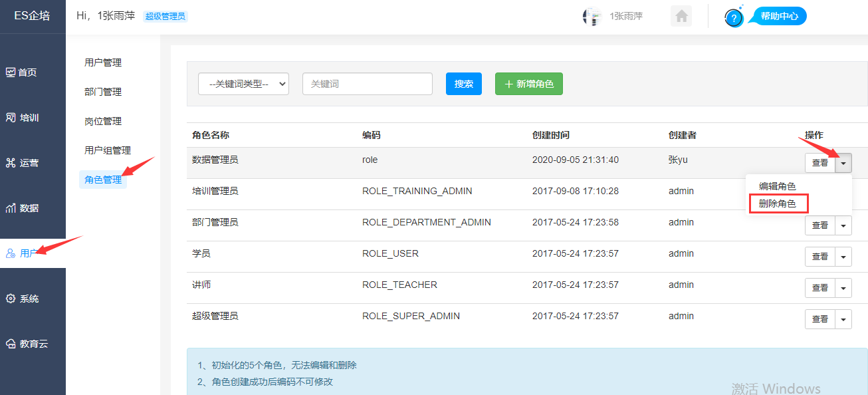Viewport: 868px width, 395px height.
Task: Click the 创建时间 column header
Action: tap(551, 135)
